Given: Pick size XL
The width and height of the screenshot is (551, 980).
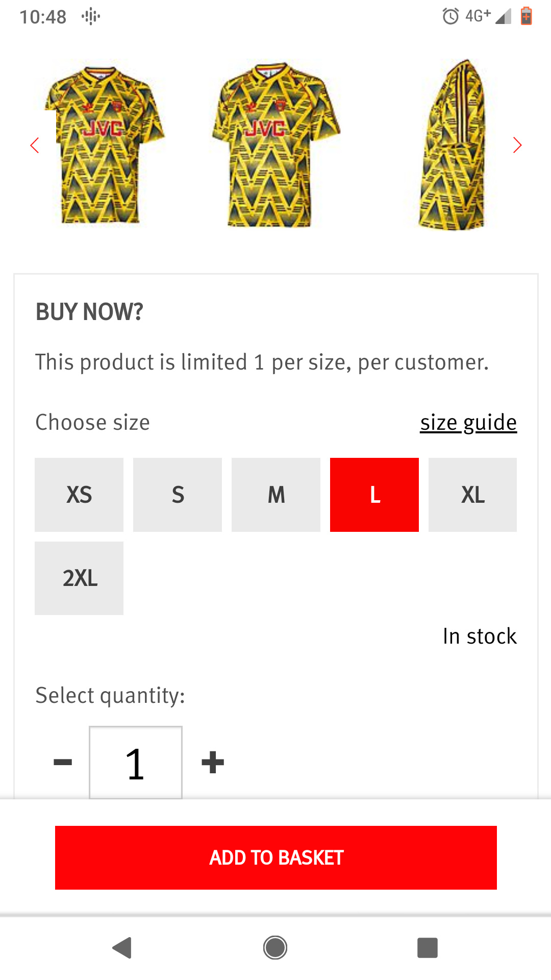Looking at the screenshot, I should pyautogui.click(x=472, y=495).
